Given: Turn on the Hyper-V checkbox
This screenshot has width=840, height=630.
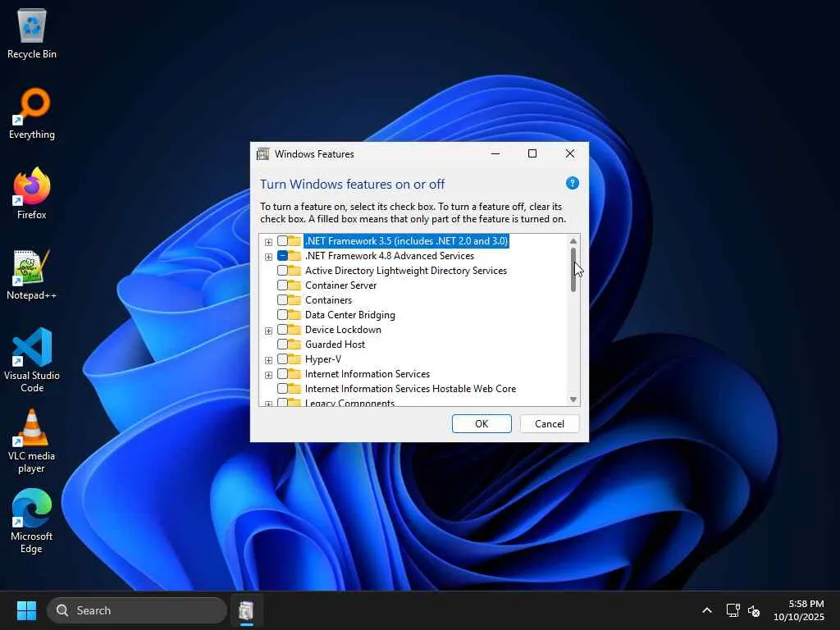Looking at the screenshot, I should [282, 359].
